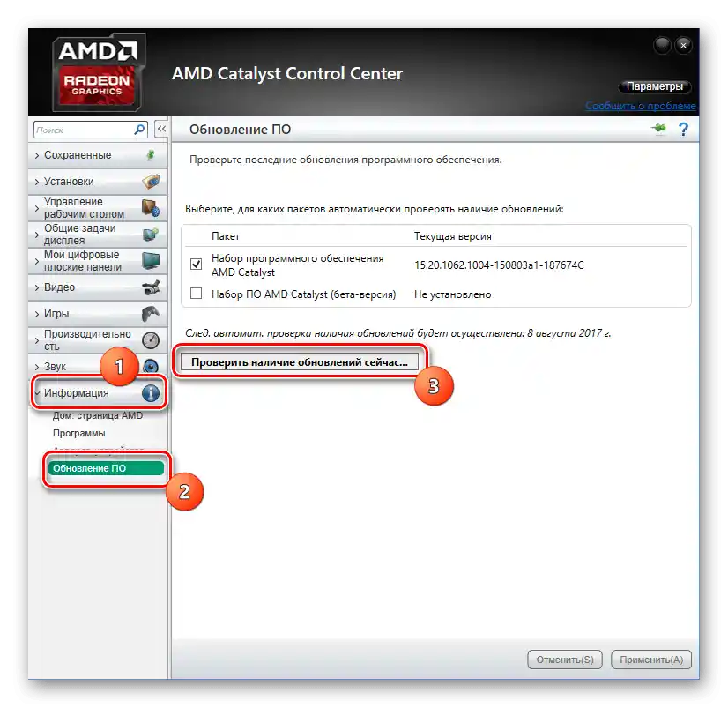Click the Игры gamepad icon
This screenshot has height=708, width=728.
coord(151,314)
